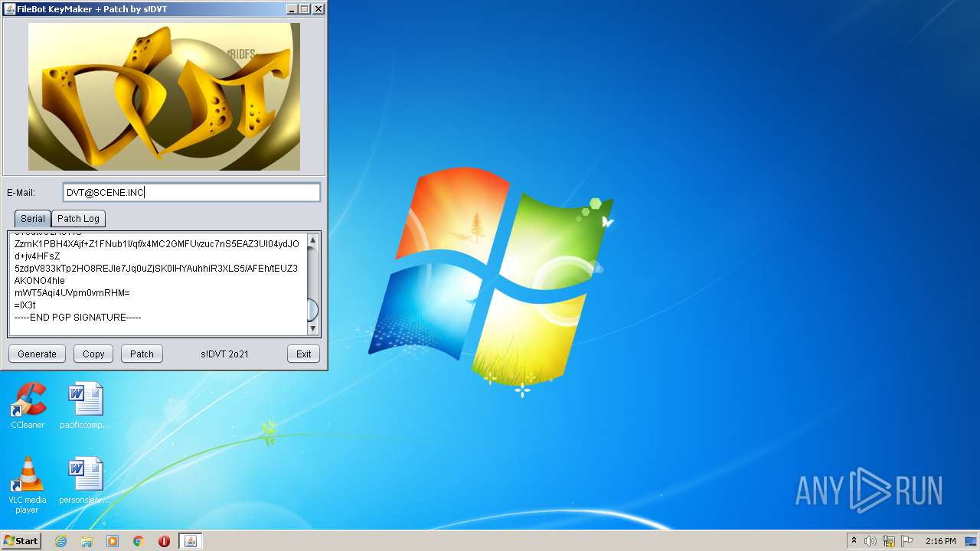Click scrollbar up arrow in serial box

pos(312,240)
